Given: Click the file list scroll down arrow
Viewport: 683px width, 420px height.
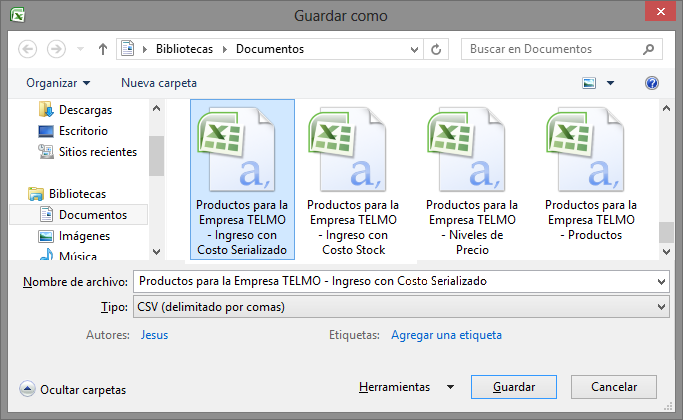Looking at the screenshot, I should [x=666, y=251].
